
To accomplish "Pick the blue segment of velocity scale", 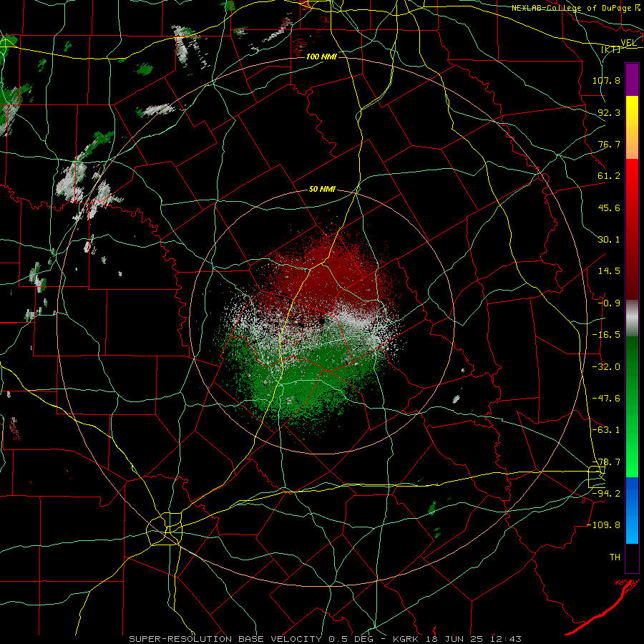I will coord(632,510).
